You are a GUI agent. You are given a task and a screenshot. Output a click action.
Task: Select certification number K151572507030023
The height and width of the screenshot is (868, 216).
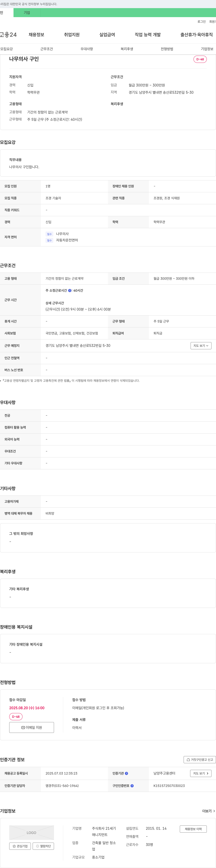click(x=169, y=786)
